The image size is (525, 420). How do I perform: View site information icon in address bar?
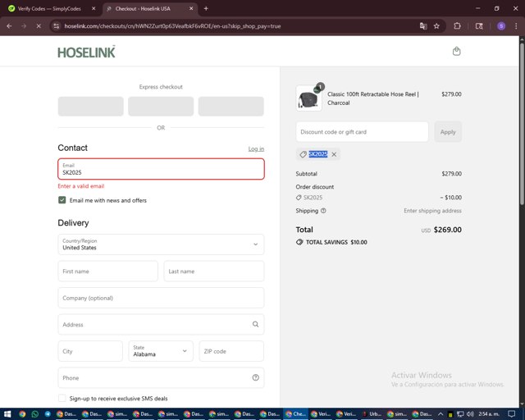point(57,26)
